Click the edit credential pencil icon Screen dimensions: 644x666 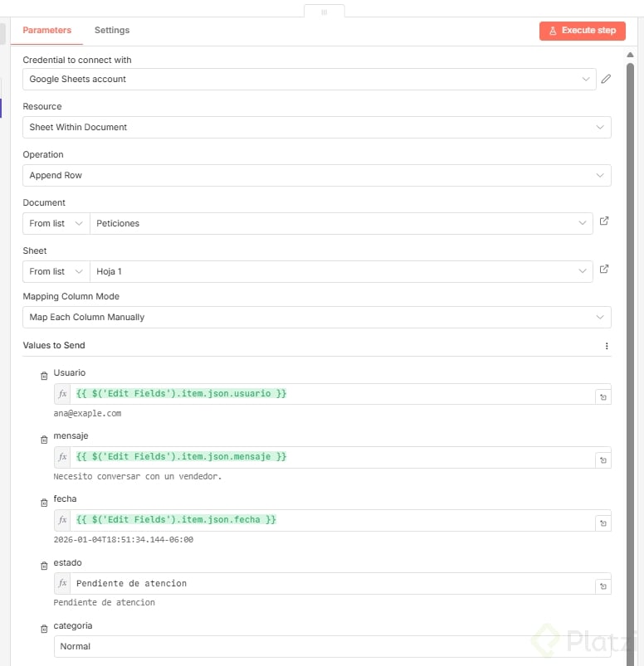(x=606, y=79)
